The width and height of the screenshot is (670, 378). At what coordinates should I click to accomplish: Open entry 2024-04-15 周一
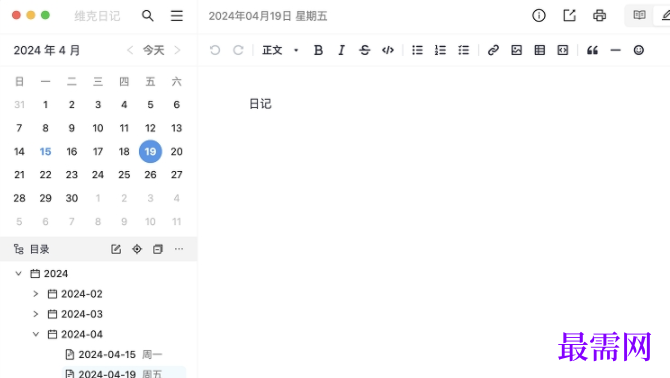pos(113,355)
